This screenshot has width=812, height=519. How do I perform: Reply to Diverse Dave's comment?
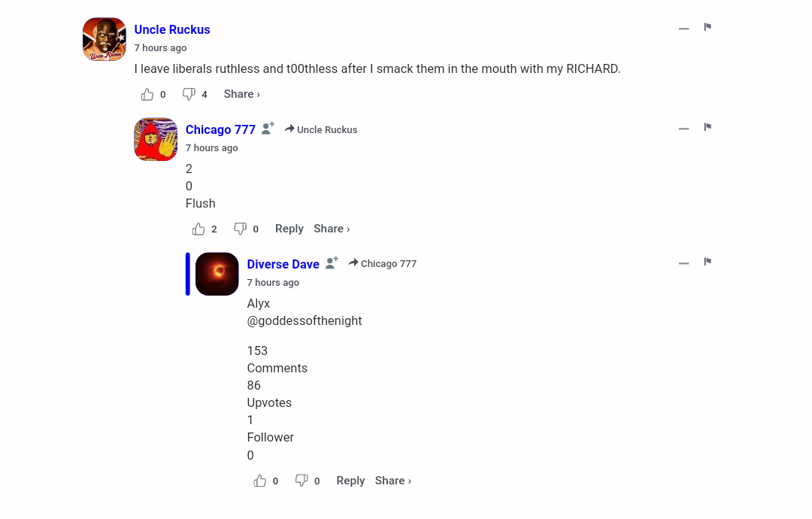pos(350,481)
